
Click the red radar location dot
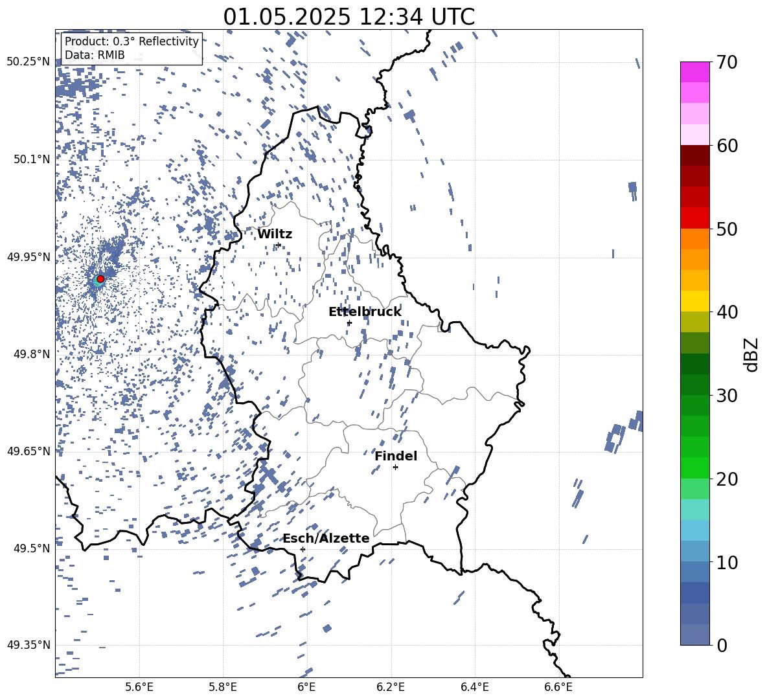[x=100, y=278]
